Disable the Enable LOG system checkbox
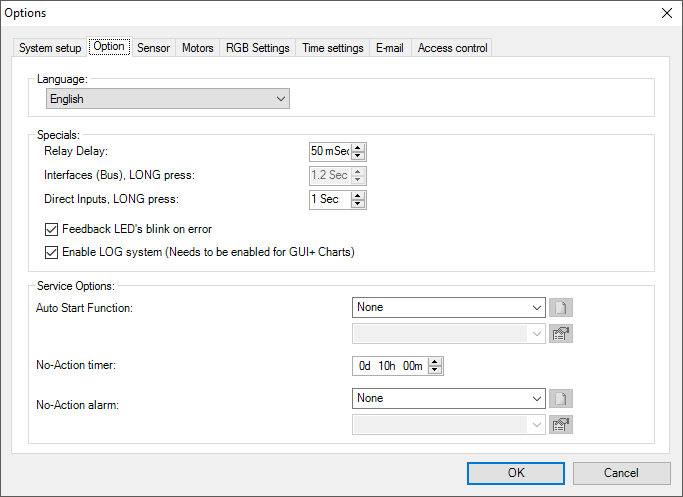Viewport: 683px width, 497px height. [53, 252]
